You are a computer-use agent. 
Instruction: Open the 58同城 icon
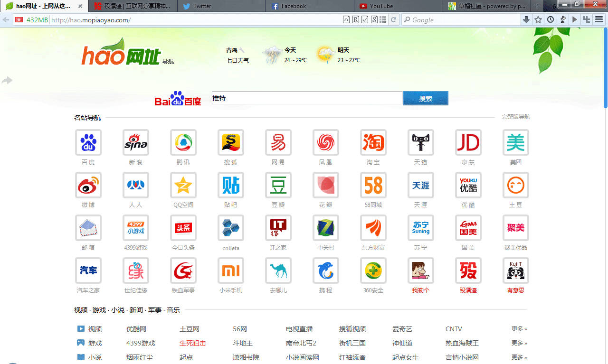pos(373,185)
